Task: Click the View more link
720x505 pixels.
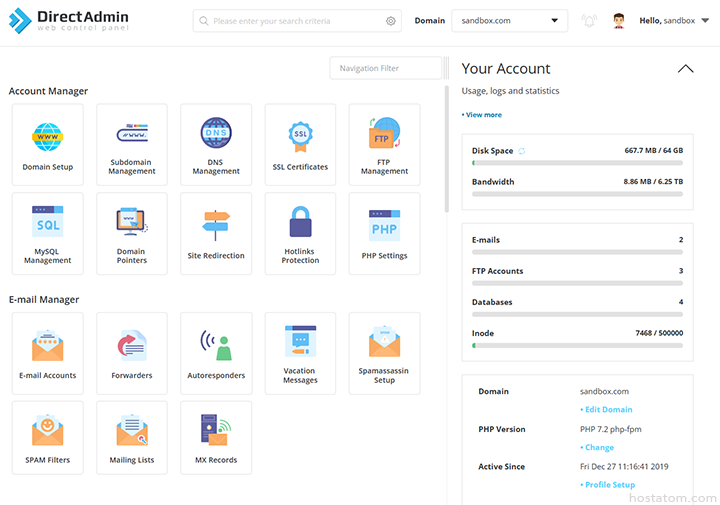Action: click(483, 115)
